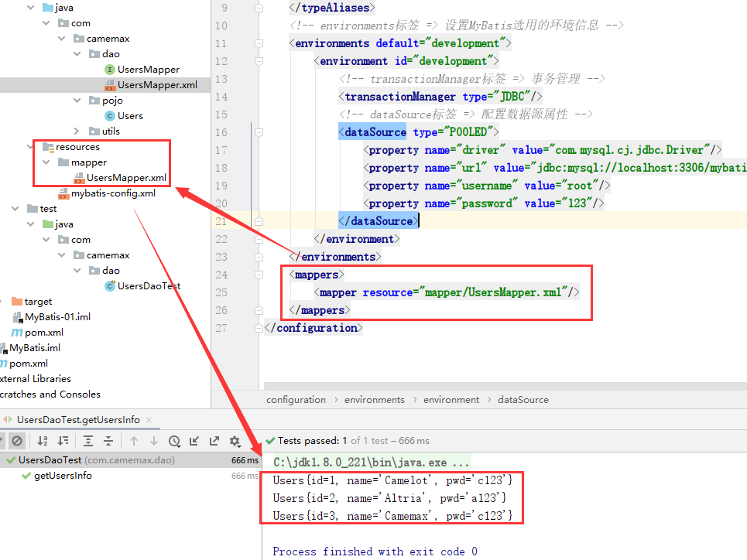Open the UsersDaoTest class file
Viewport: 747px width, 560px height.
point(149,286)
